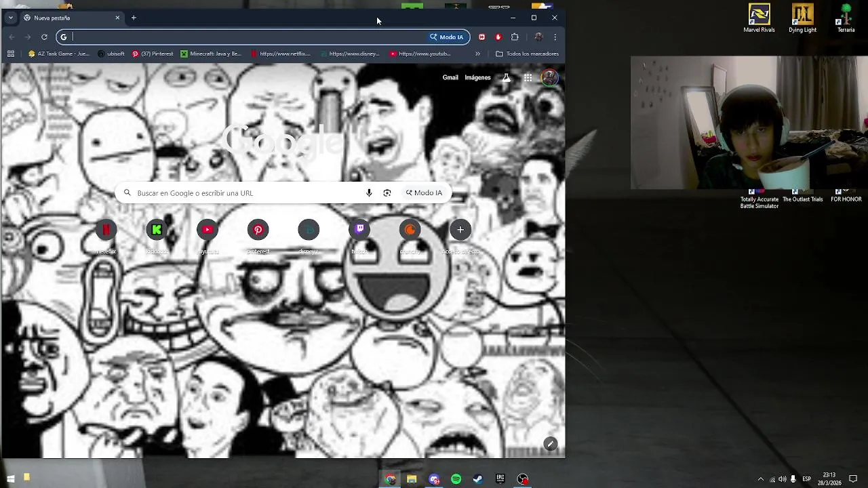Open Minecraft: Java y Be... bookmark
868x488 pixels.
click(x=211, y=54)
